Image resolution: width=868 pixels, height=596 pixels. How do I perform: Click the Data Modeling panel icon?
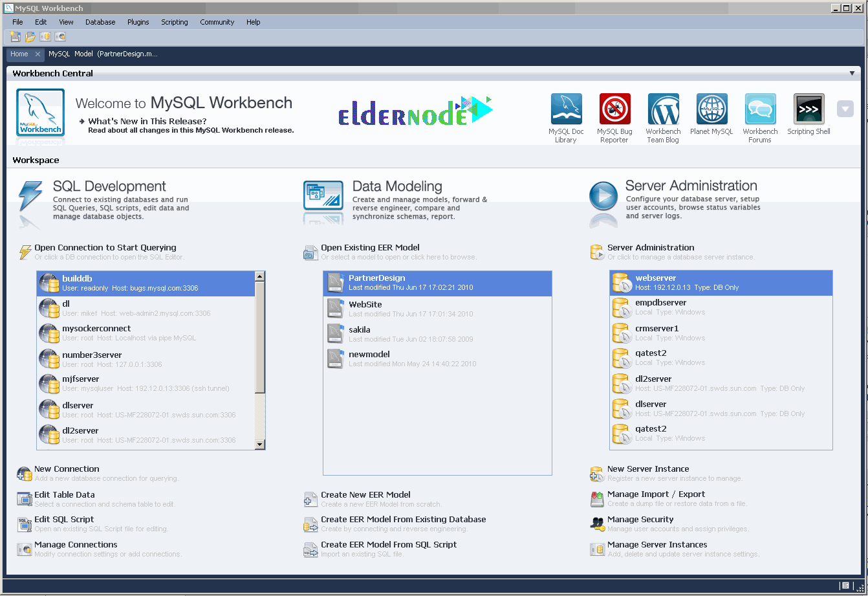click(323, 197)
